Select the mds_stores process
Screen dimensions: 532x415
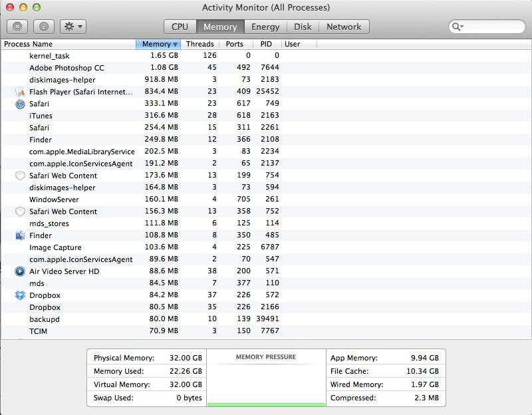[266, 223]
